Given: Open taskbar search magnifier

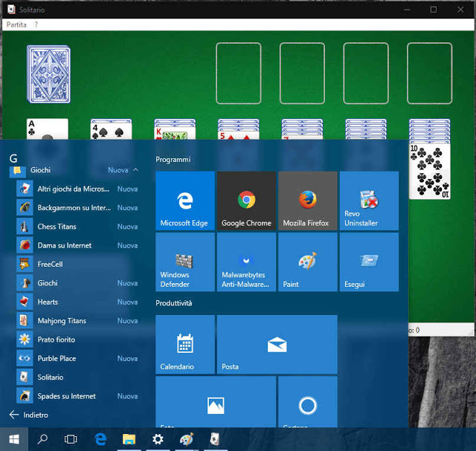Looking at the screenshot, I should point(42,439).
